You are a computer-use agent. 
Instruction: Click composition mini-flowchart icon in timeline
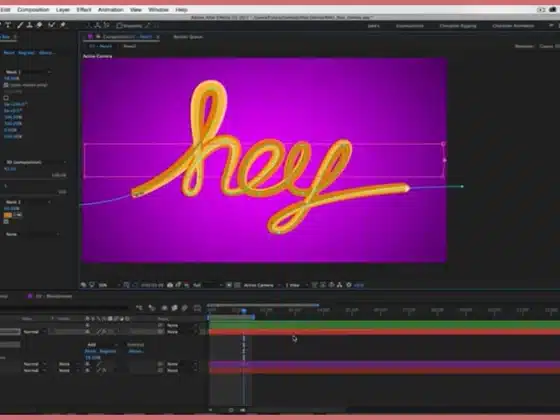click(139, 308)
